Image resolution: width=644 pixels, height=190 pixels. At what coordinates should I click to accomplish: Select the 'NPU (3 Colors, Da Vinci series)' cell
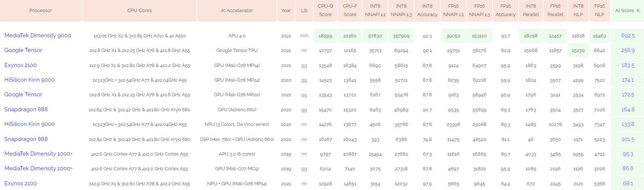point(237,124)
